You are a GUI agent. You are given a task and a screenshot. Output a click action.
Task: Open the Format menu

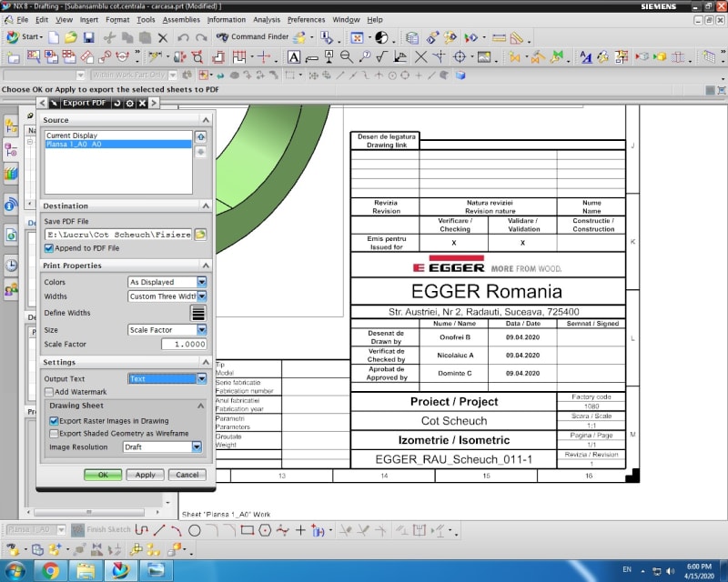coord(117,20)
